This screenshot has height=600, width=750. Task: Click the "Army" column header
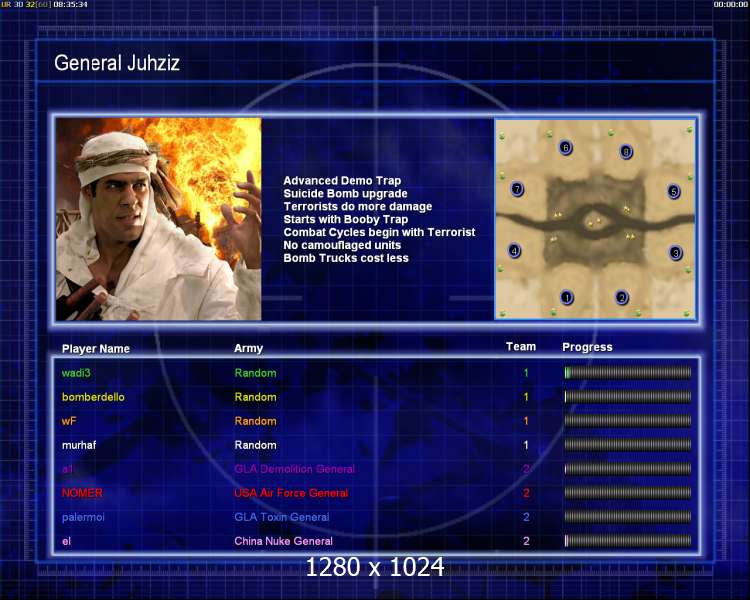point(248,348)
